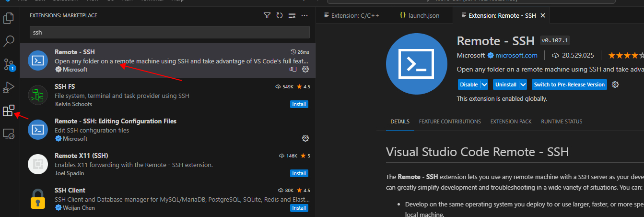Click the large Remote - SSH extension logo
644x217 pixels.
416,64
